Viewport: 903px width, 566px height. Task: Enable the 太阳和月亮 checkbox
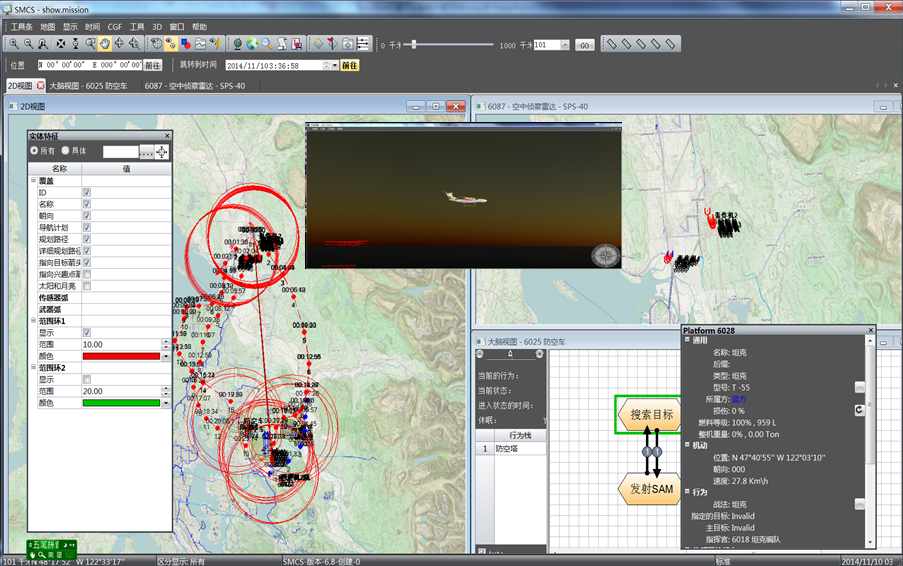coord(87,286)
